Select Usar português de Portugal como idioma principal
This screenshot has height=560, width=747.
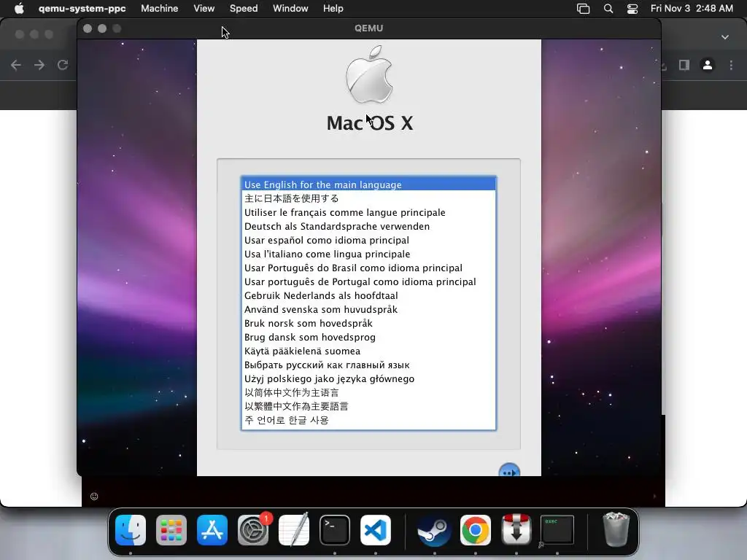click(368, 281)
